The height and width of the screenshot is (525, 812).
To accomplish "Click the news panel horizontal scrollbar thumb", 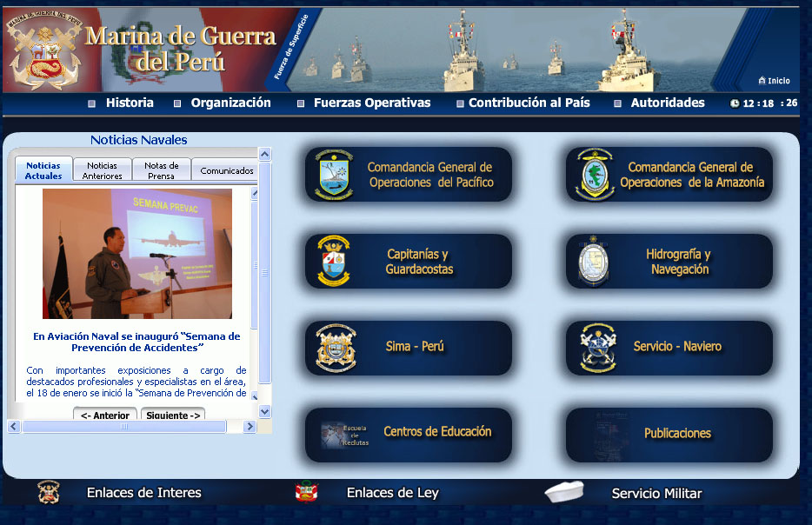I will 124,426.
